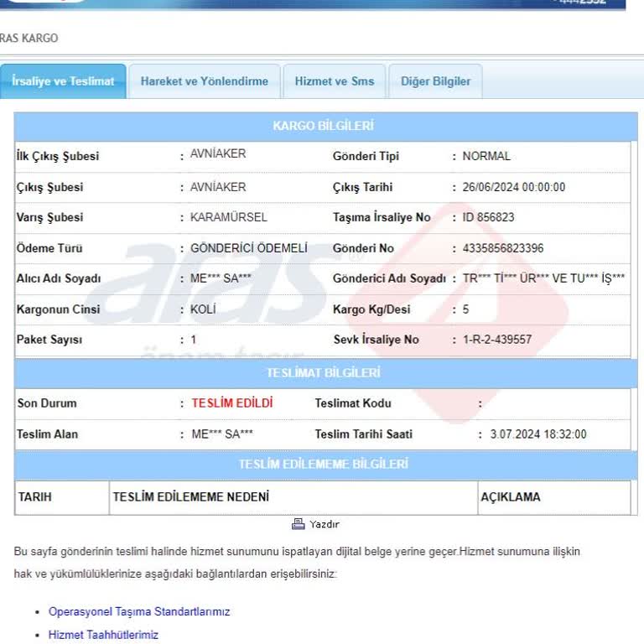Click Paket Sayısı value 1

pos(194,340)
